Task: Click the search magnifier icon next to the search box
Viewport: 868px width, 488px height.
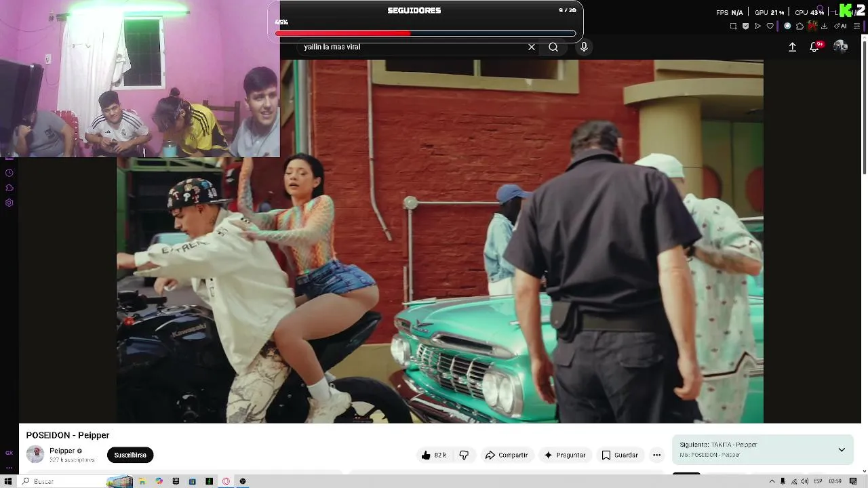Action: [553, 47]
